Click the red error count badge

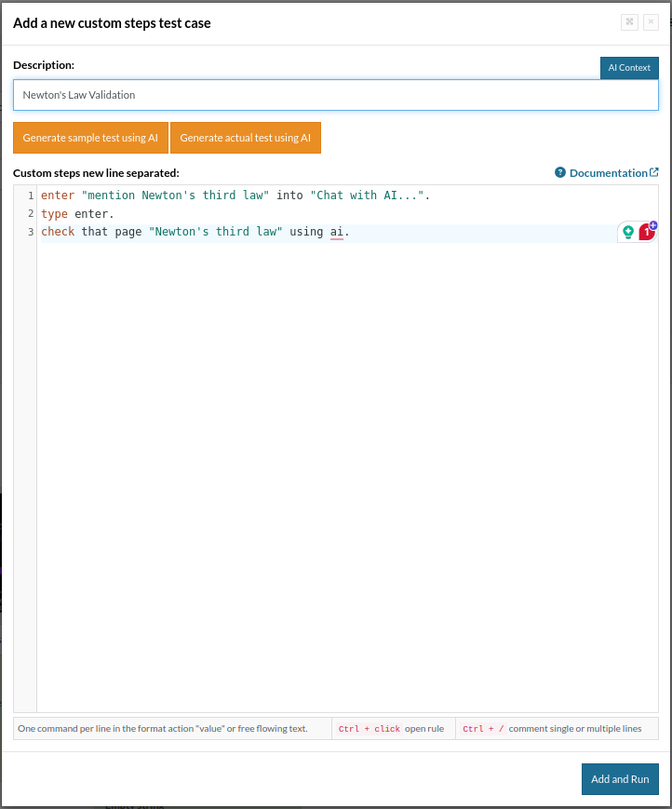coord(646,234)
